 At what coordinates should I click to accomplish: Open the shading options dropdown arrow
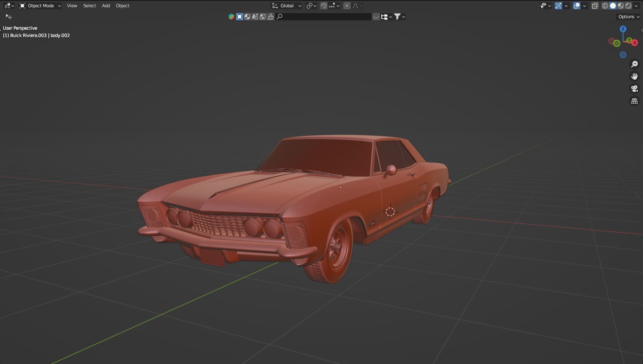(x=636, y=6)
